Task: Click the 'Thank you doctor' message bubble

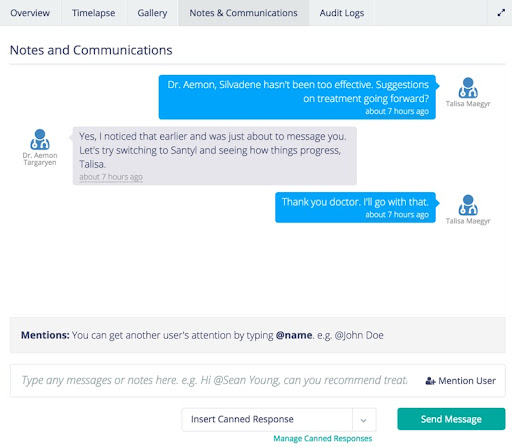Action: coord(355,207)
